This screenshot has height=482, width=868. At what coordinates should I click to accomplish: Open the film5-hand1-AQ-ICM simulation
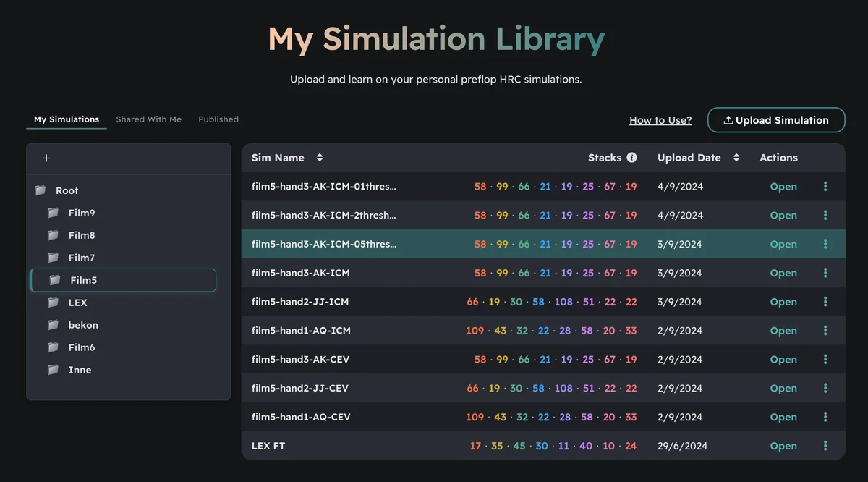click(783, 331)
